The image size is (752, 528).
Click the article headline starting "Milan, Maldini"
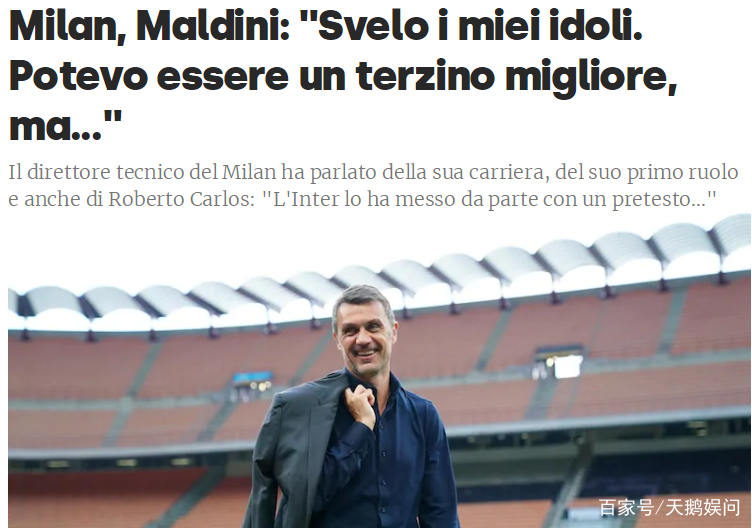[x=343, y=75]
